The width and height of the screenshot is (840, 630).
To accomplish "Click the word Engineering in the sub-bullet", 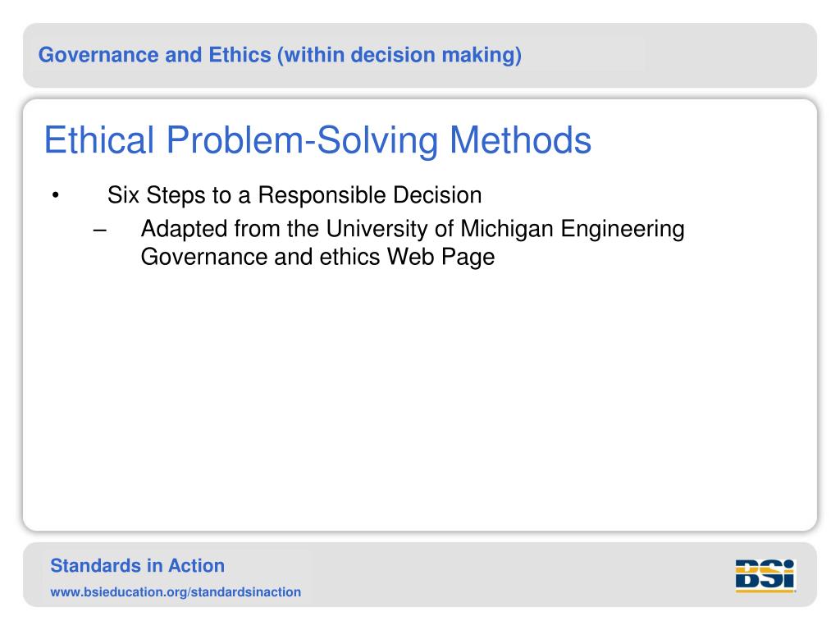I will pyautogui.click(x=623, y=230).
